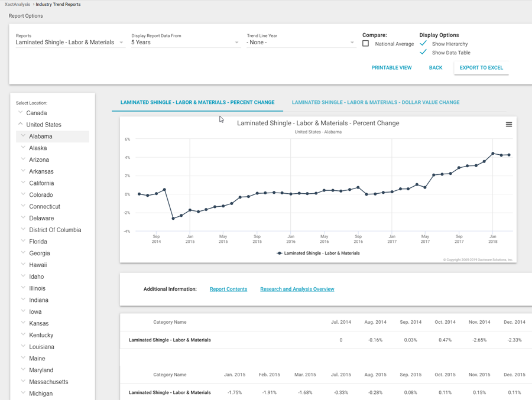Collapse the United States chevron icon
Screen dimensions: 532x400
(21, 124)
